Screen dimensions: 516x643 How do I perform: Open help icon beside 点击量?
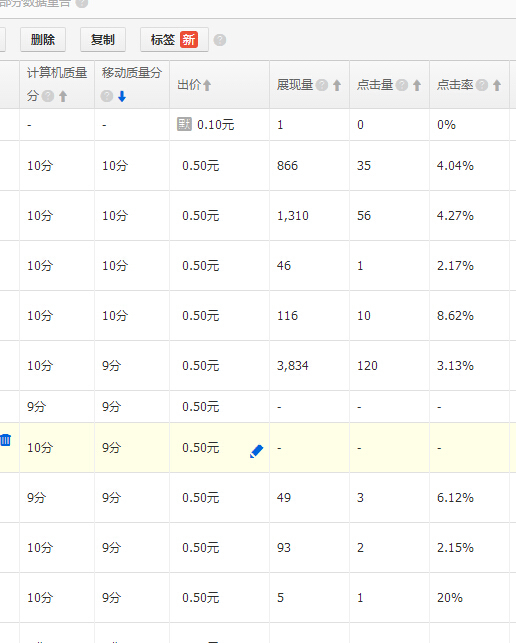click(402, 85)
